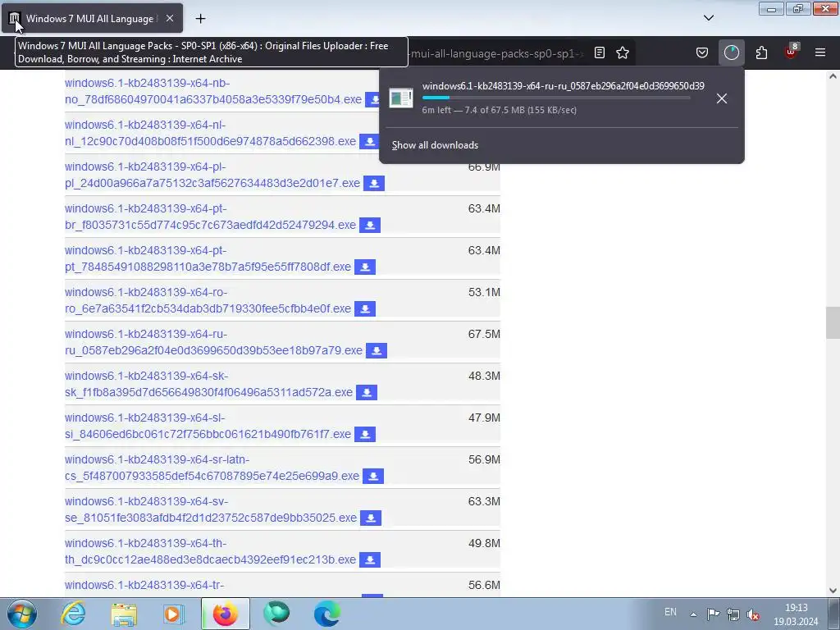The width and height of the screenshot is (840, 630).
Task: Click download icon for sl-si language pack
Action: [x=365, y=434]
